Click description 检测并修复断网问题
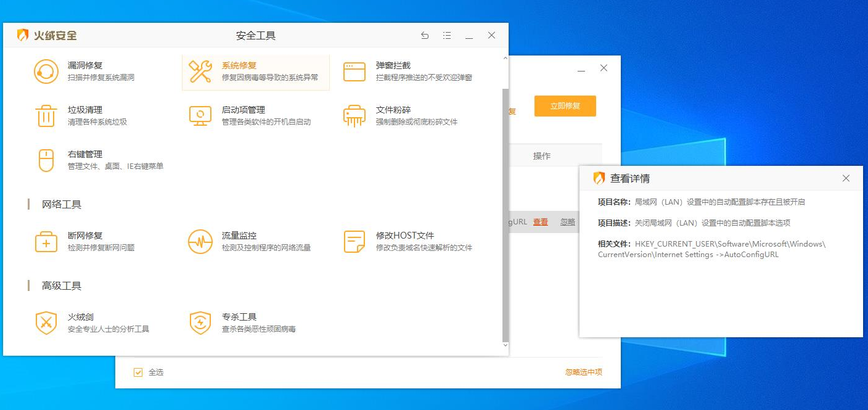Image resolution: width=868 pixels, height=410 pixels. (101, 248)
